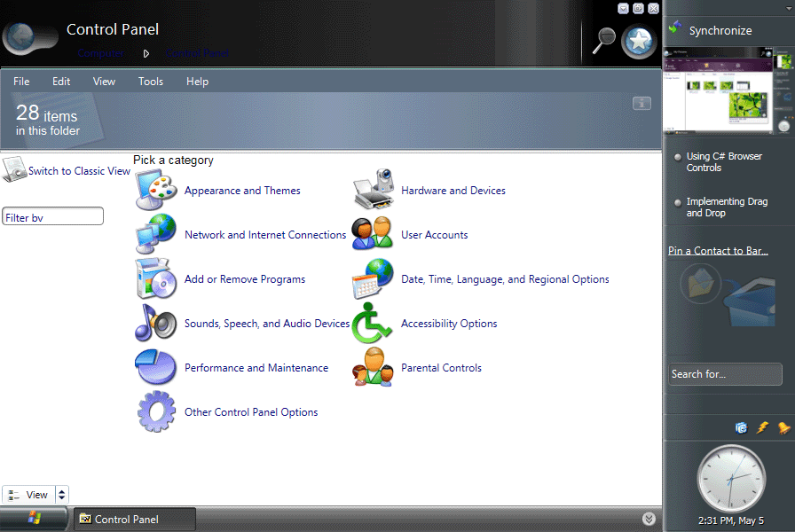Open the magnifying glass search tool
The image size is (795, 532).
point(604,40)
